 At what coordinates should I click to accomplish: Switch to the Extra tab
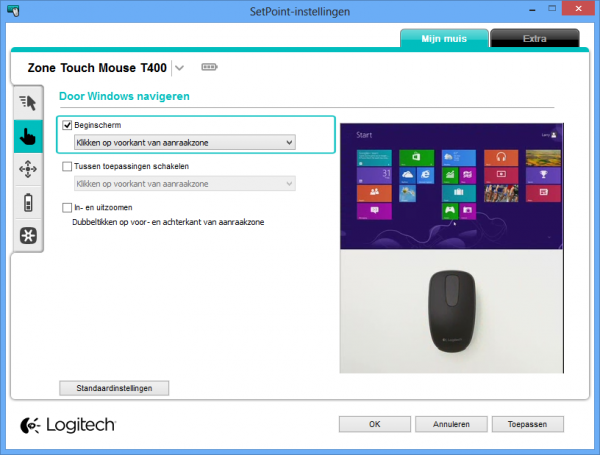coord(535,38)
